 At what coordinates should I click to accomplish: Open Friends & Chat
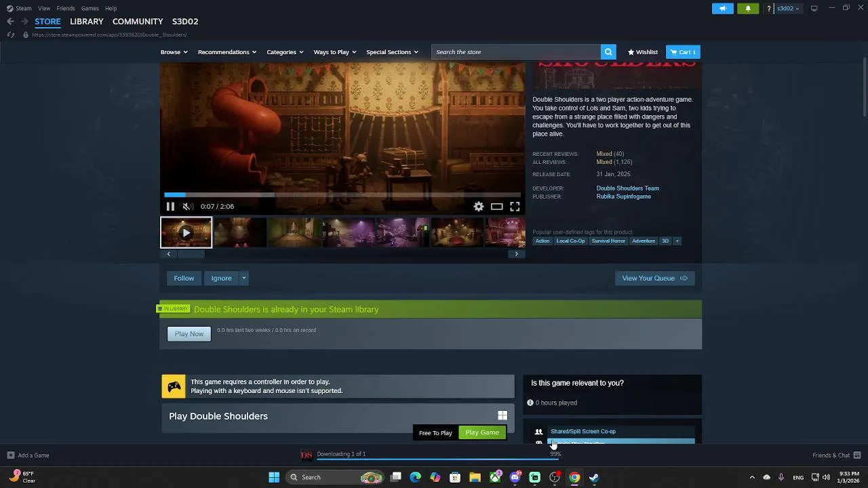[x=836, y=455]
